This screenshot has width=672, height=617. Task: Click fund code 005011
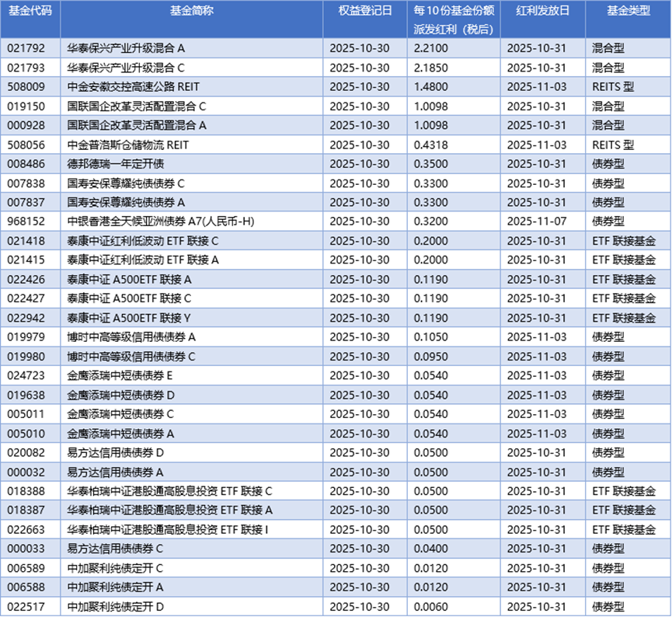coord(26,414)
